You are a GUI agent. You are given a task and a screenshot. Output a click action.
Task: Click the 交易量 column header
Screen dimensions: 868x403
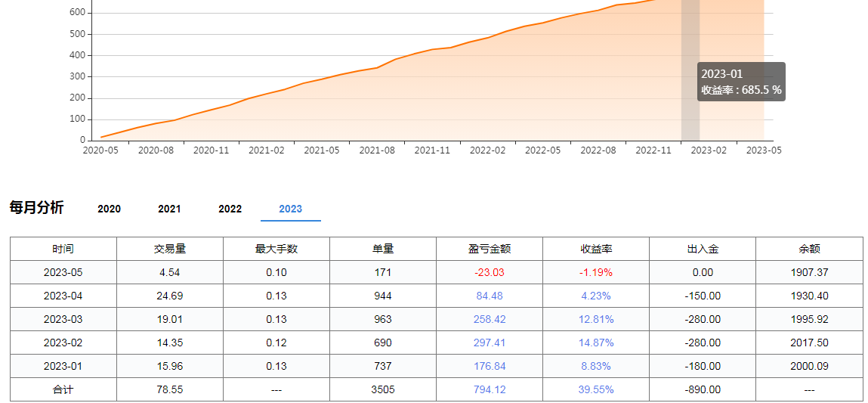pyautogui.click(x=169, y=249)
